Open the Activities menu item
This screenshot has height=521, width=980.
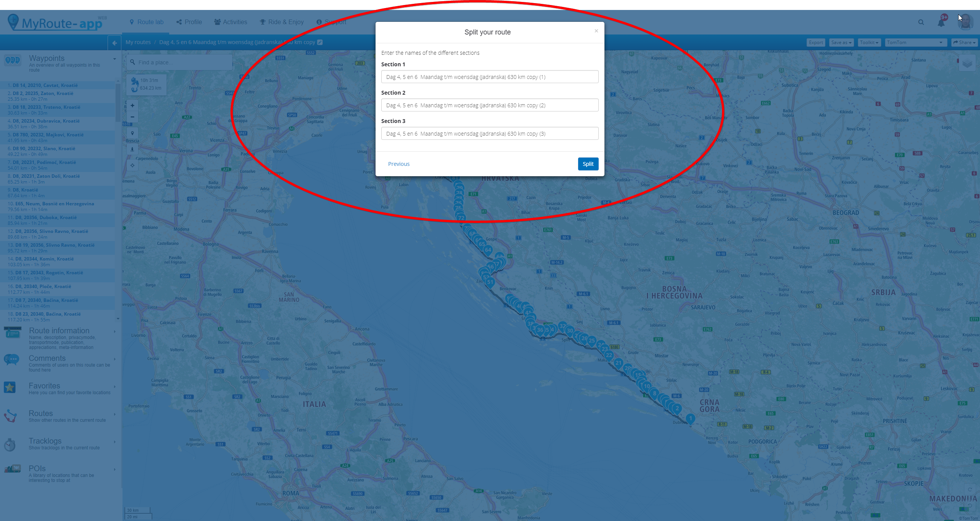[x=230, y=22]
